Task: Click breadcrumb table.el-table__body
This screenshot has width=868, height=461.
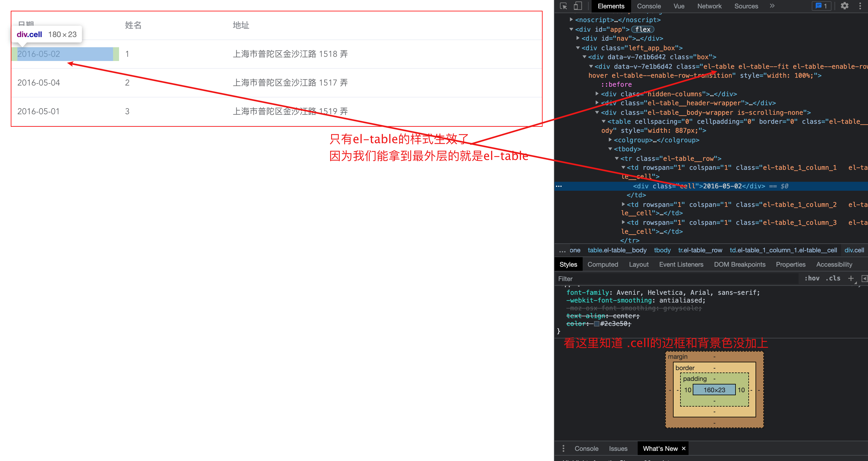Action: coord(617,250)
